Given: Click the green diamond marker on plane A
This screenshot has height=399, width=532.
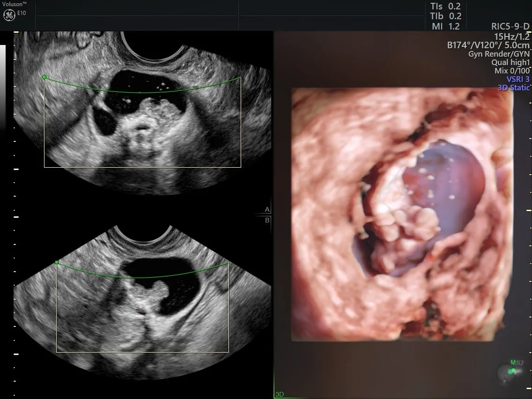Looking at the screenshot, I should click(x=44, y=77).
